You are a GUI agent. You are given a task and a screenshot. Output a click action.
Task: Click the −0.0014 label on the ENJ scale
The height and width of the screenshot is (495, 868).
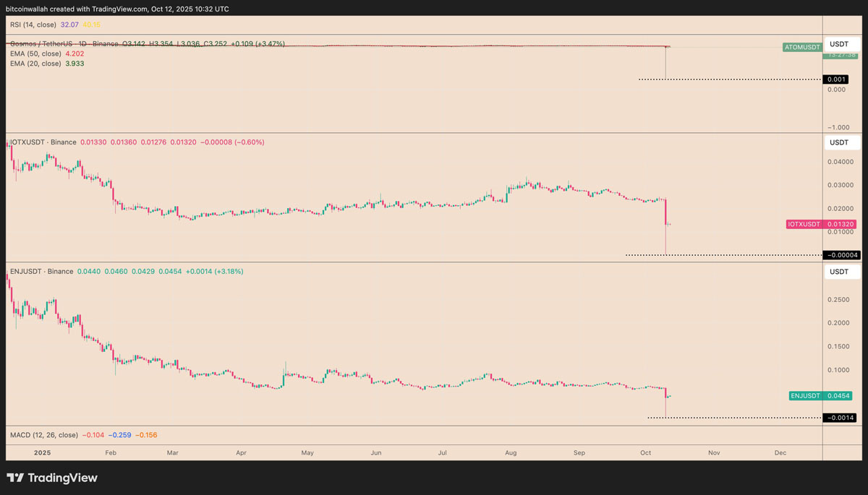tap(841, 417)
